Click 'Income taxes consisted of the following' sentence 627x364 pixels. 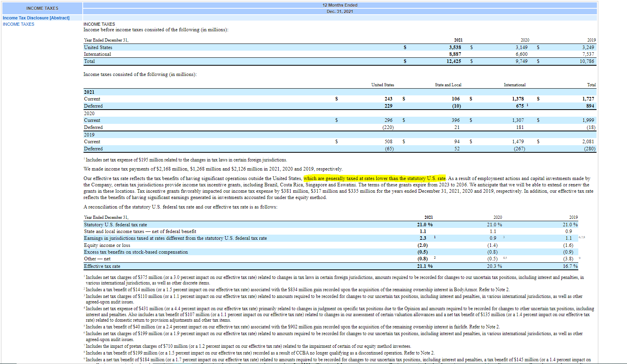[140, 74]
